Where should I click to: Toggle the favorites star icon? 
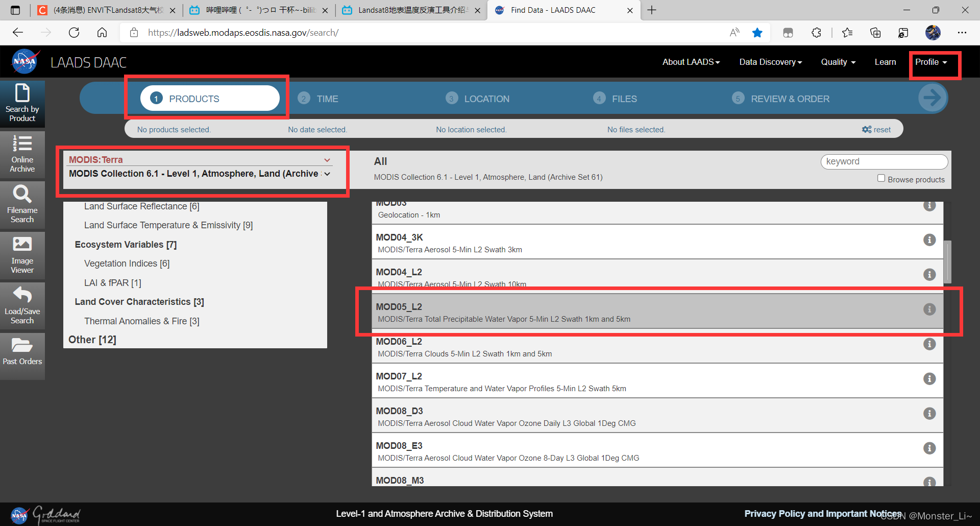(757, 33)
